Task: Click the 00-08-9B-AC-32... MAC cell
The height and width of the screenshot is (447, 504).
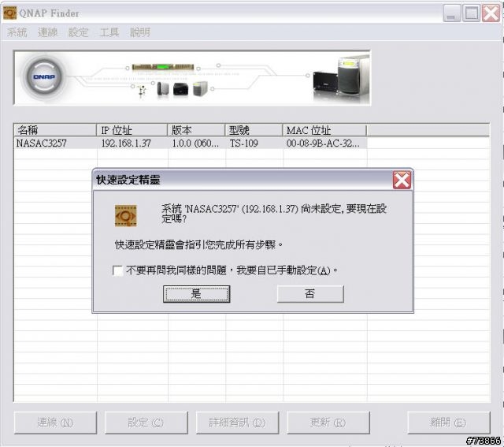Action: tap(323, 143)
